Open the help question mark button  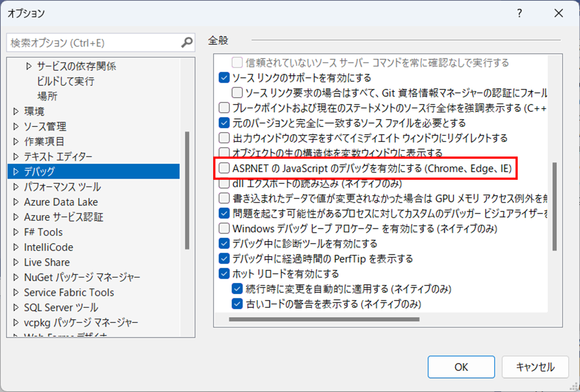(x=519, y=14)
